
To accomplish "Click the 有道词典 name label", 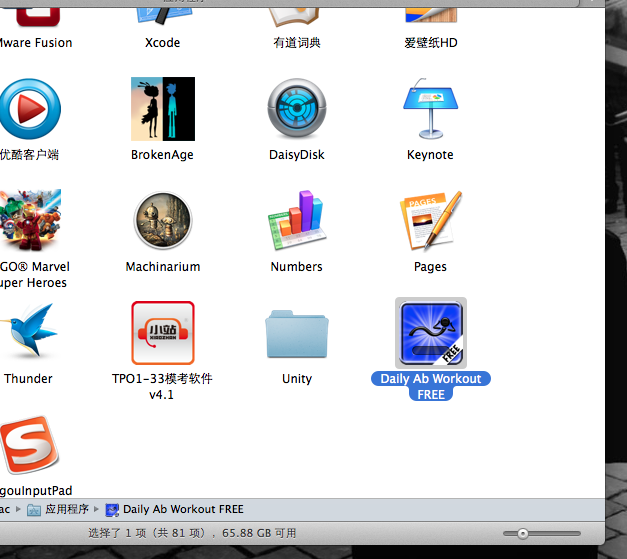I will tap(297, 43).
